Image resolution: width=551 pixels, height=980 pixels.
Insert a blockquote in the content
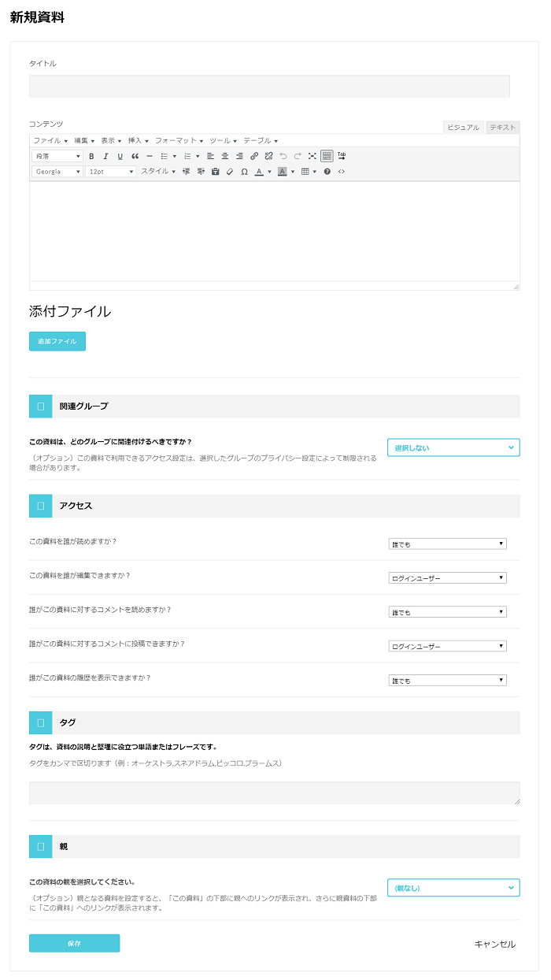[135, 156]
